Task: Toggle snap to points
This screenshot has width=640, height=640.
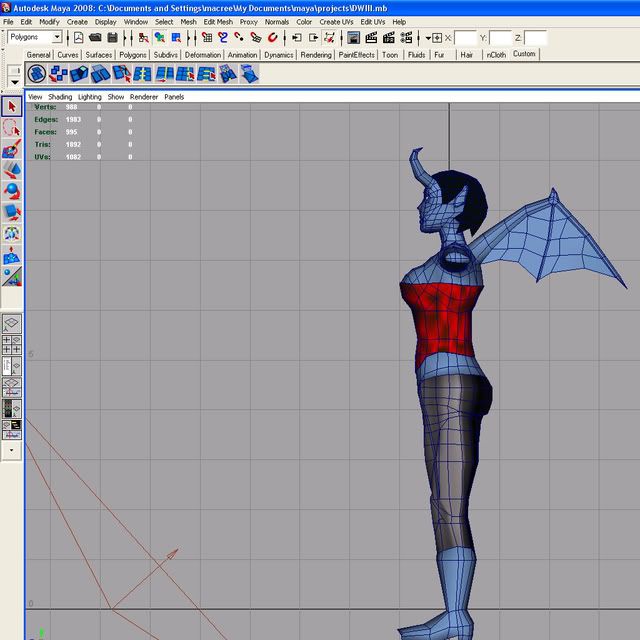Action: tap(240, 38)
